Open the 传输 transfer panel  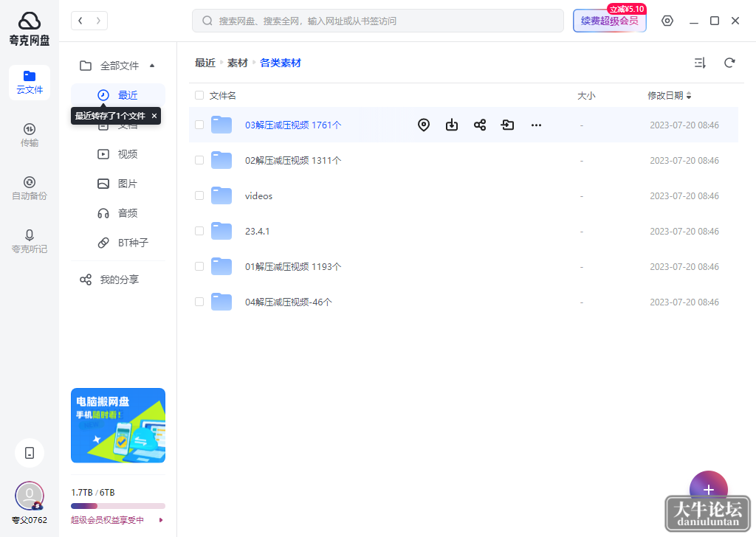(x=30, y=135)
